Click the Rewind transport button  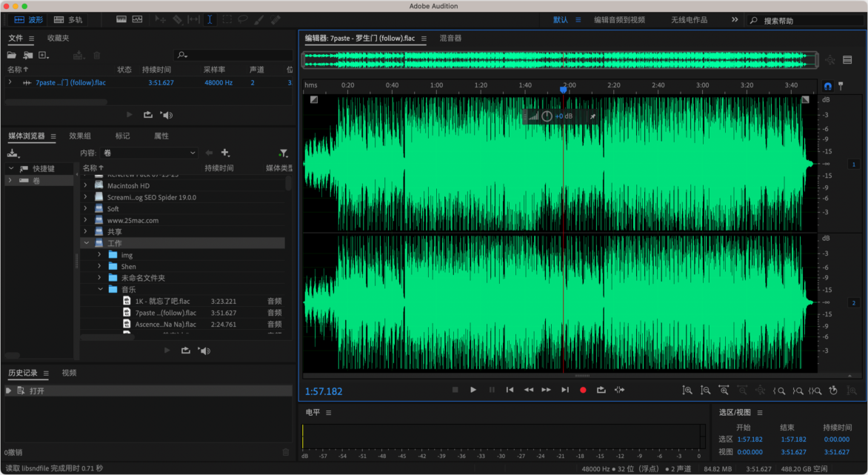click(x=529, y=390)
